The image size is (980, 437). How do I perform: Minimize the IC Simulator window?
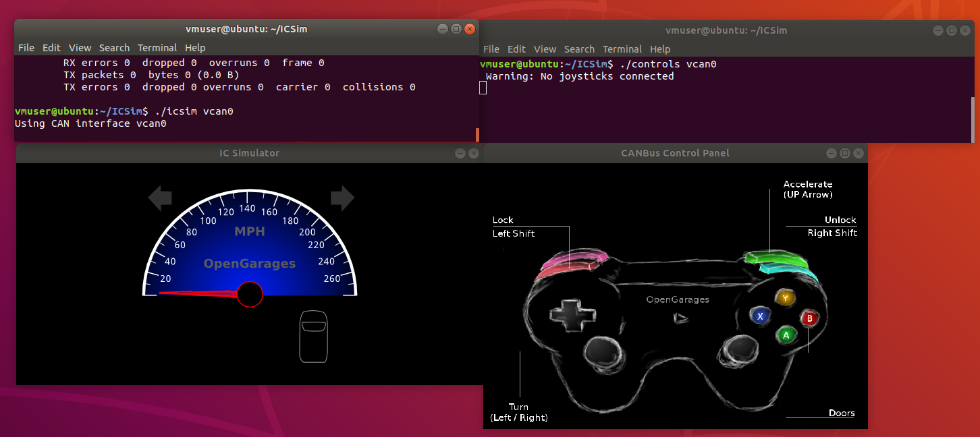460,153
